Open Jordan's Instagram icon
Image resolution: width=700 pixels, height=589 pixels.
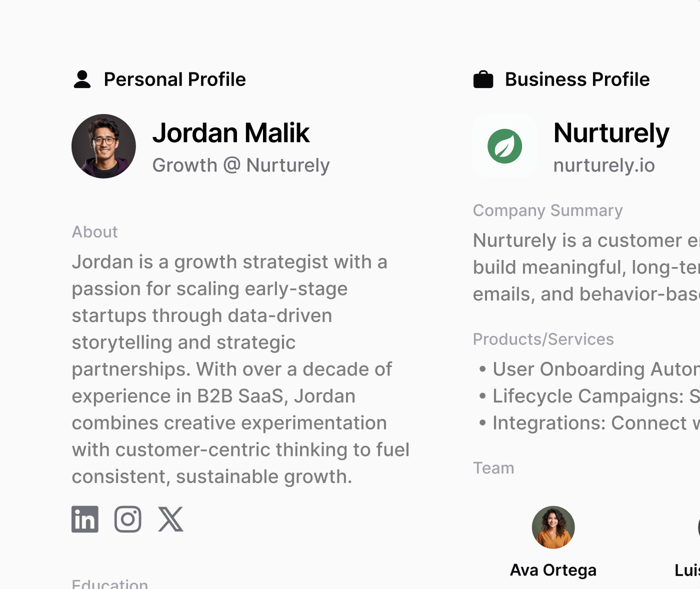click(128, 519)
